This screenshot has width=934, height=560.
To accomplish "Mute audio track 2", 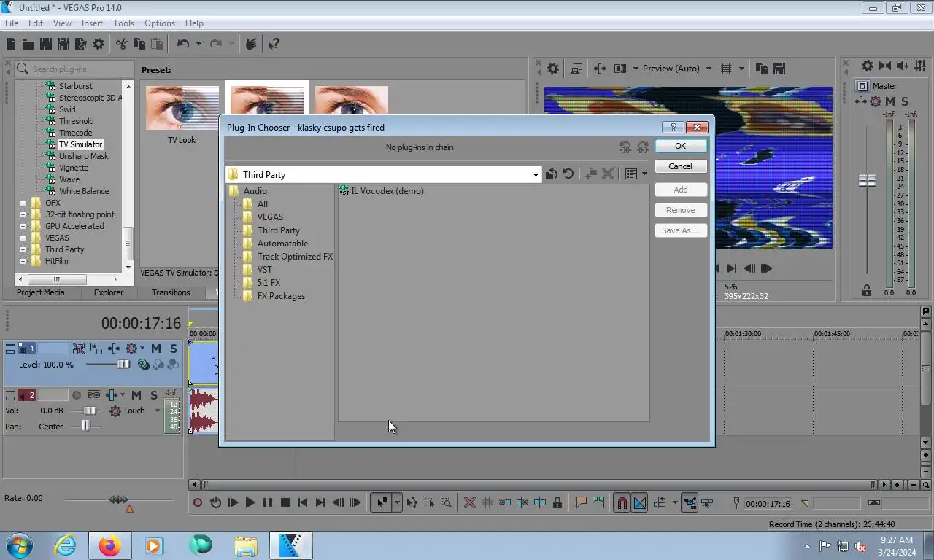I will click(x=136, y=395).
